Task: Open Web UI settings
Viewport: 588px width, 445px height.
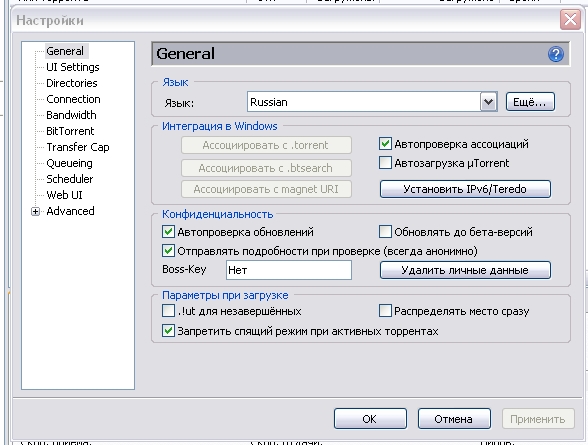Action: 64,195
